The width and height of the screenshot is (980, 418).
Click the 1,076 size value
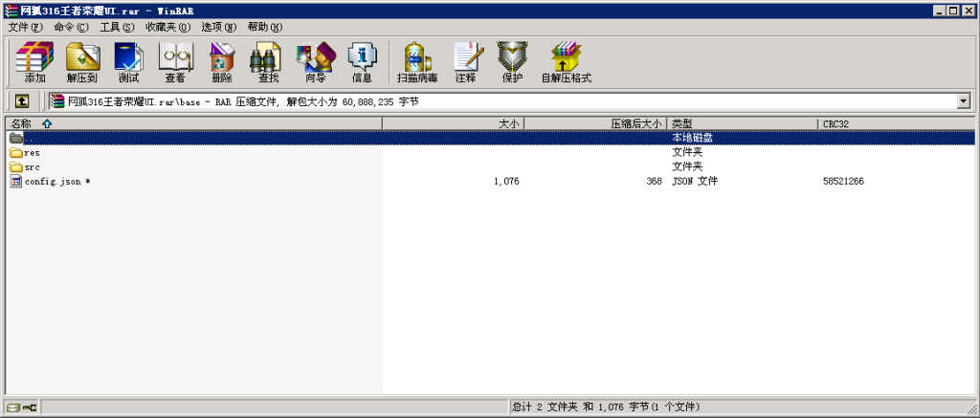click(506, 181)
